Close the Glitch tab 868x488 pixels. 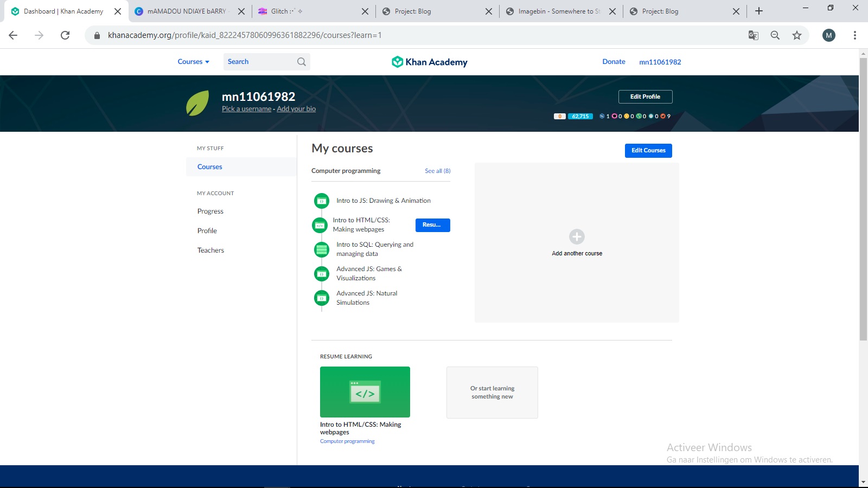[365, 11]
